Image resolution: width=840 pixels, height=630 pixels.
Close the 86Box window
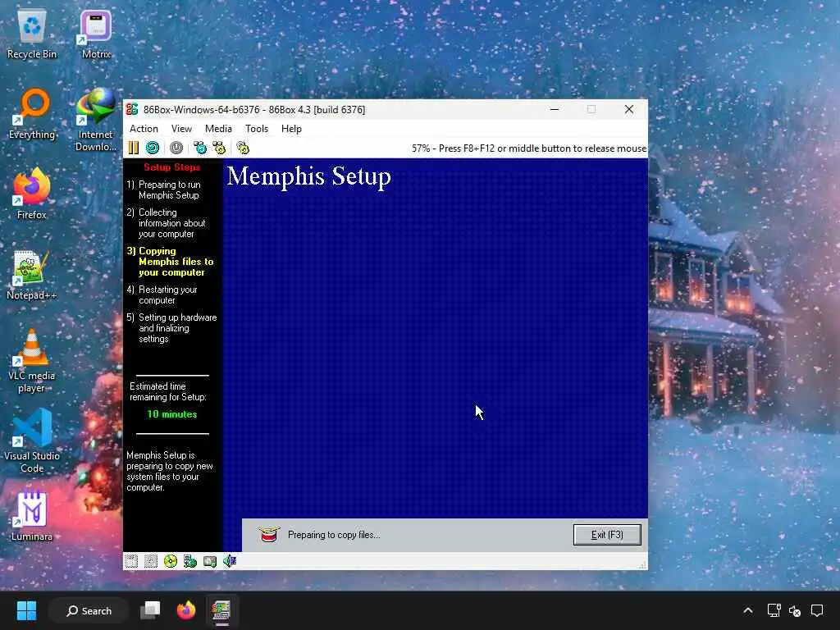coord(629,109)
